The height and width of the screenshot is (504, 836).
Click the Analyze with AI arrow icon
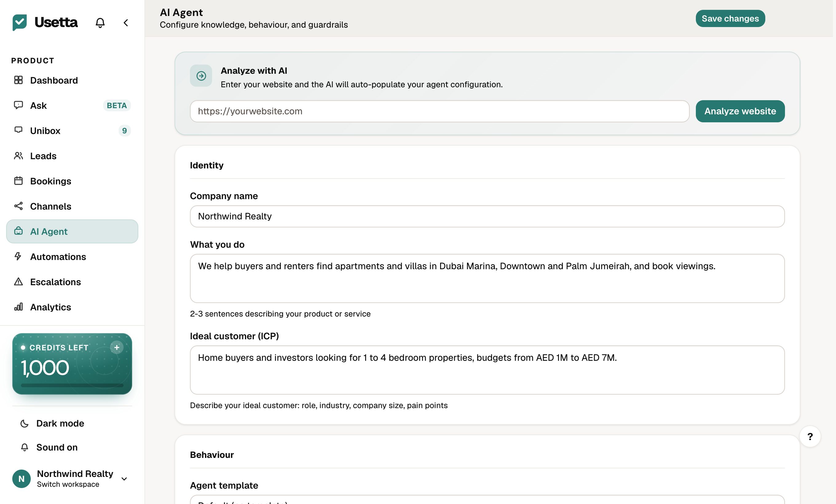pos(201,76)
